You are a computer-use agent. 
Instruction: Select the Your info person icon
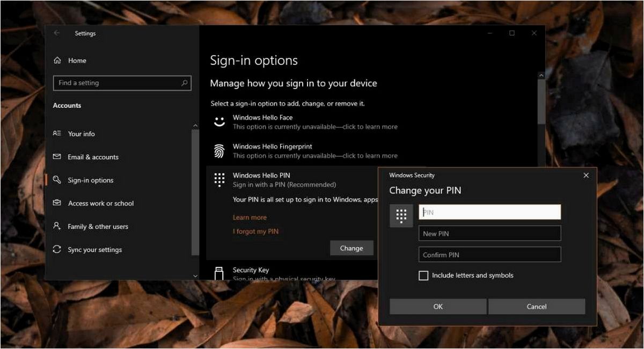57,134
